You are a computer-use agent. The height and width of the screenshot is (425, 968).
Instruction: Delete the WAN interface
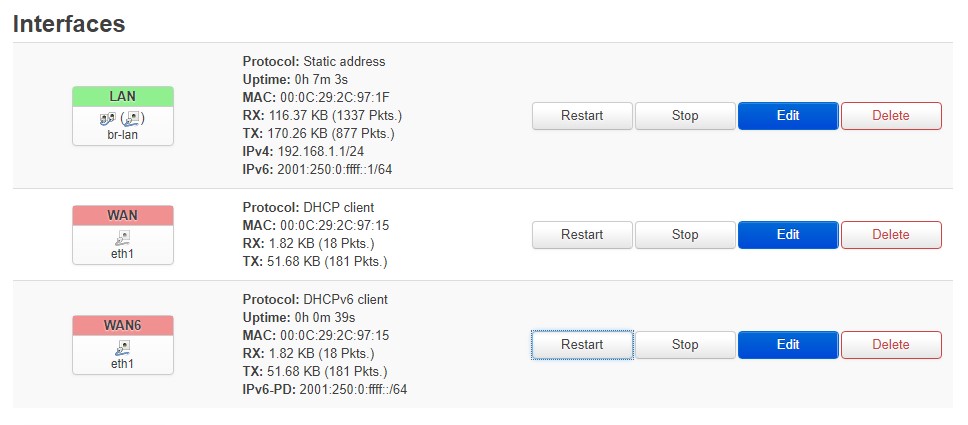tap(891, 235)
